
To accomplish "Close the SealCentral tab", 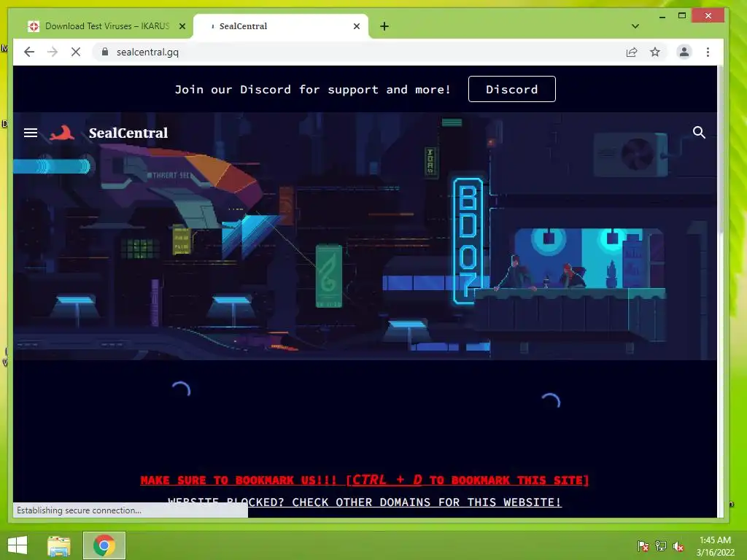I will [356, 26].
